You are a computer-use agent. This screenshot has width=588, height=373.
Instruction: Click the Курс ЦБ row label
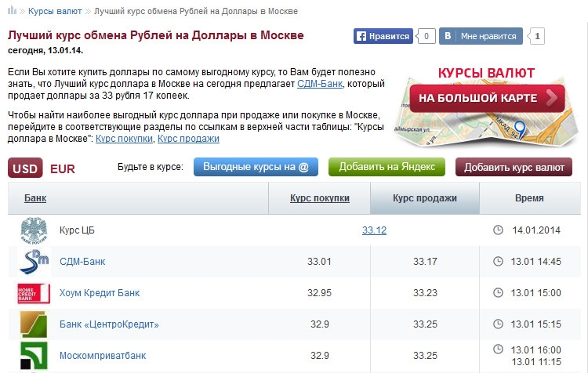click(x=77, y=230)
